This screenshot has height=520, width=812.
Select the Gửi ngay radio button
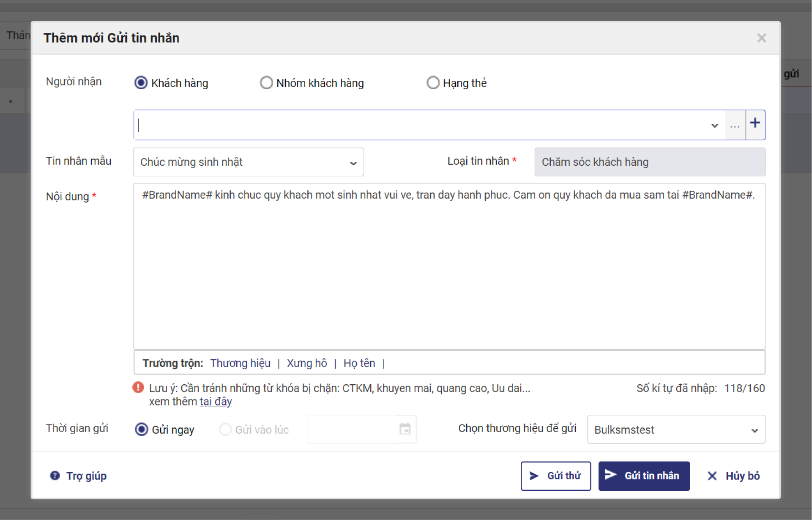[142, 430]
